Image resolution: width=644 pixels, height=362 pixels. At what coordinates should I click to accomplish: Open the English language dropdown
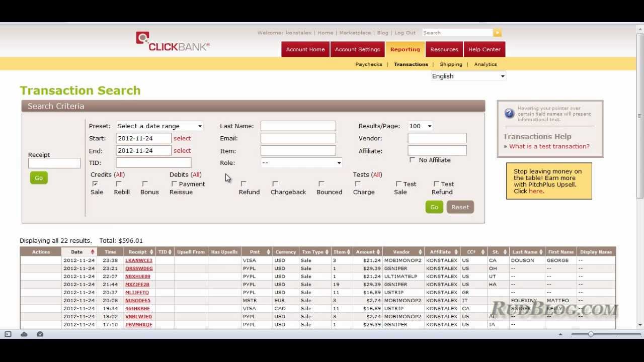click(x=468, y=76)
